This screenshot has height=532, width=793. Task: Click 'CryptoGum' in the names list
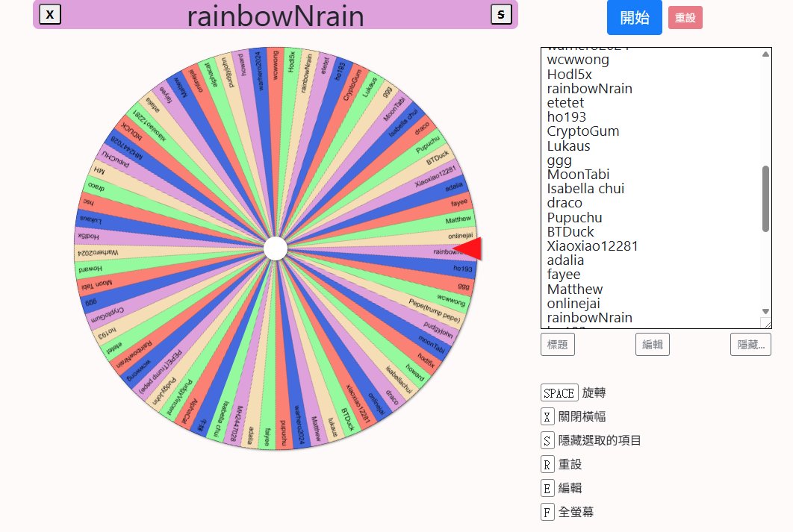(x=582, y=131)
